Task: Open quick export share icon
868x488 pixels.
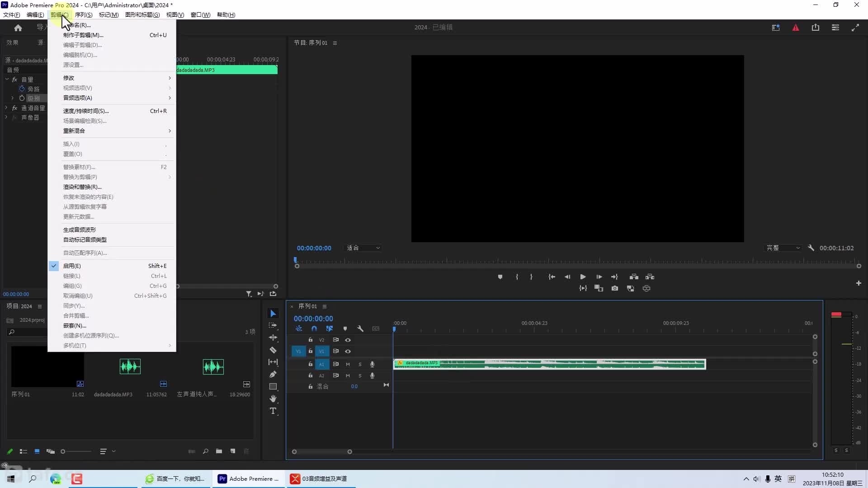Action: 816,28
